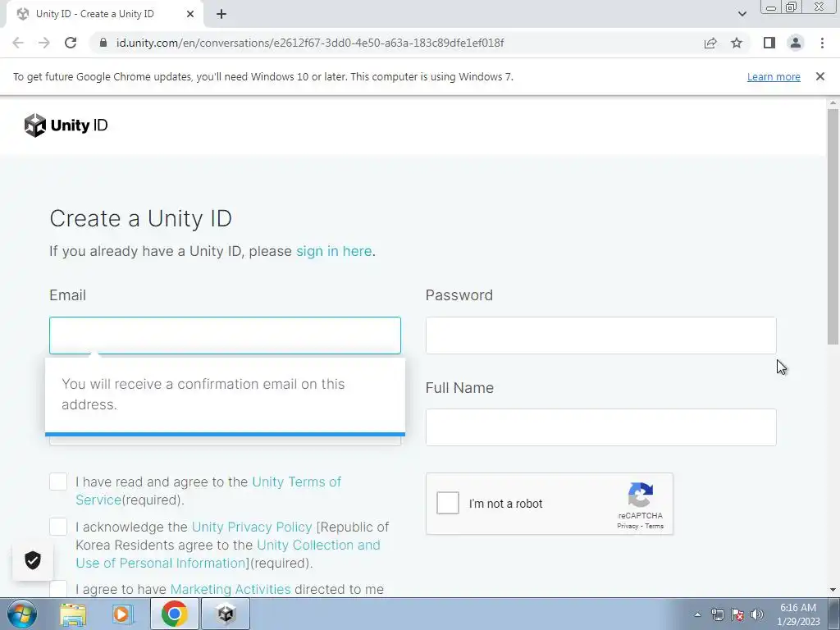Click the Action Center flag tray icon
This screenshot has width=840, height=630.
pos(737,614)
